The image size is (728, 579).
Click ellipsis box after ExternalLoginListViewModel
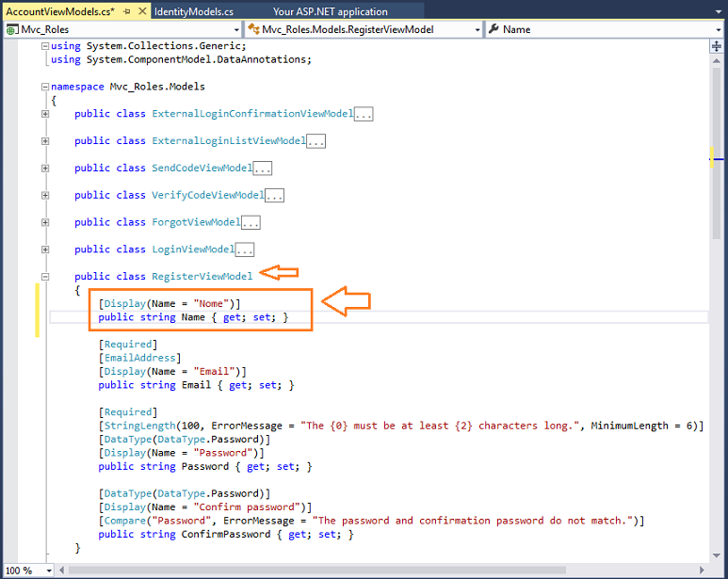point(316,141)
